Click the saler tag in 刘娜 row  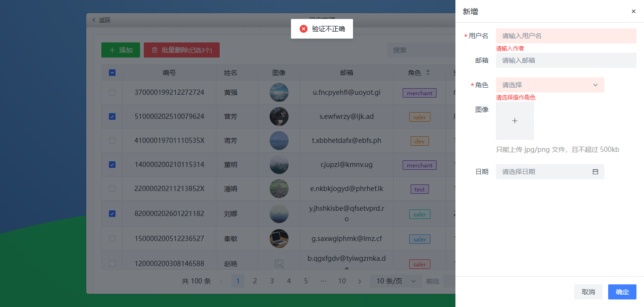tap(420, 214)
